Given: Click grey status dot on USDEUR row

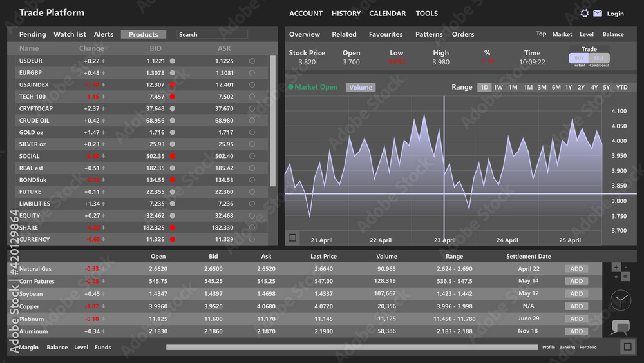Looking at the screenshot, I should click(173, 61).
